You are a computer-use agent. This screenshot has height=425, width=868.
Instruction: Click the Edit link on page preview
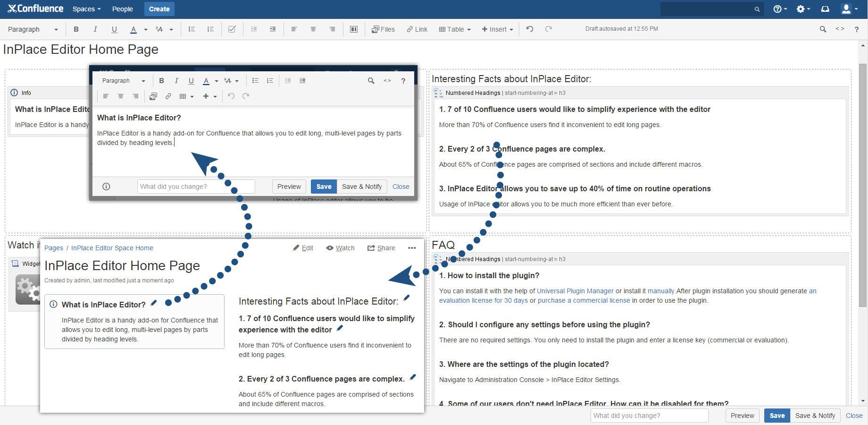click(x=303, y=248)
